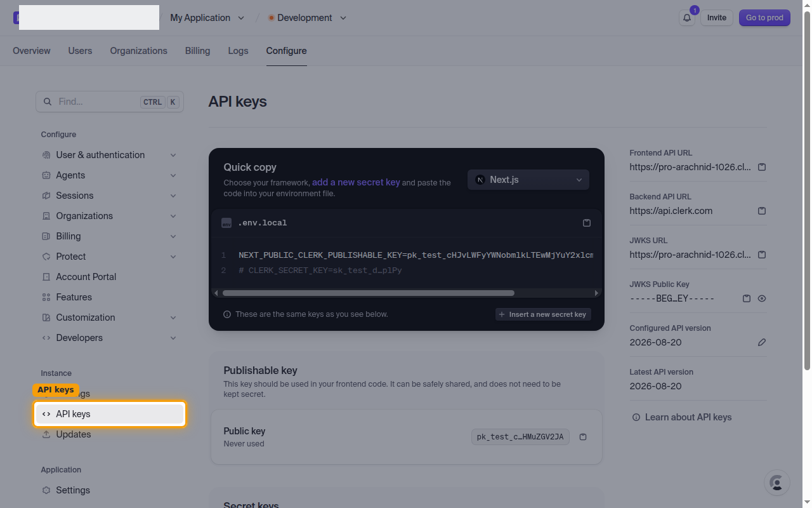The image size is (812, 508).
Task: Expand the Agents section
Action: pyautogui.click(x=109, y=175)
